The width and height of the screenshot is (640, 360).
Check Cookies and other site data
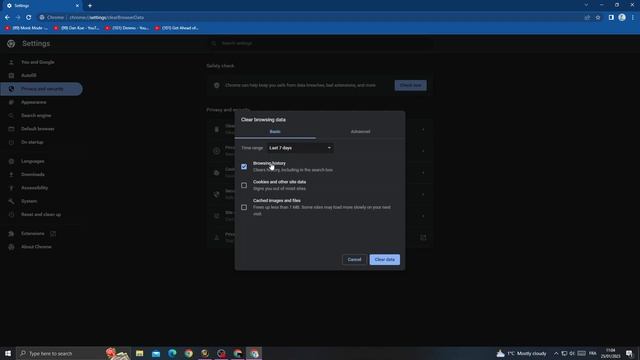[244, 185]
